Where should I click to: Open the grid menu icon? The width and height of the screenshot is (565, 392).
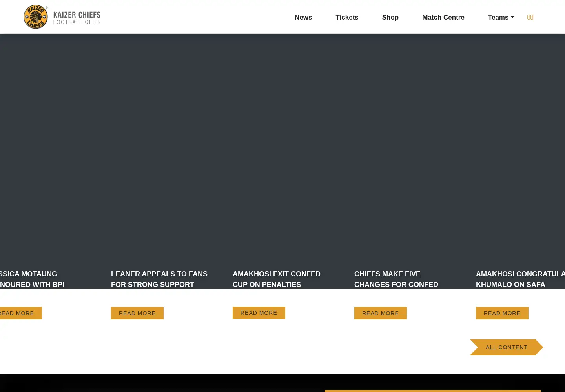[530, 17]
